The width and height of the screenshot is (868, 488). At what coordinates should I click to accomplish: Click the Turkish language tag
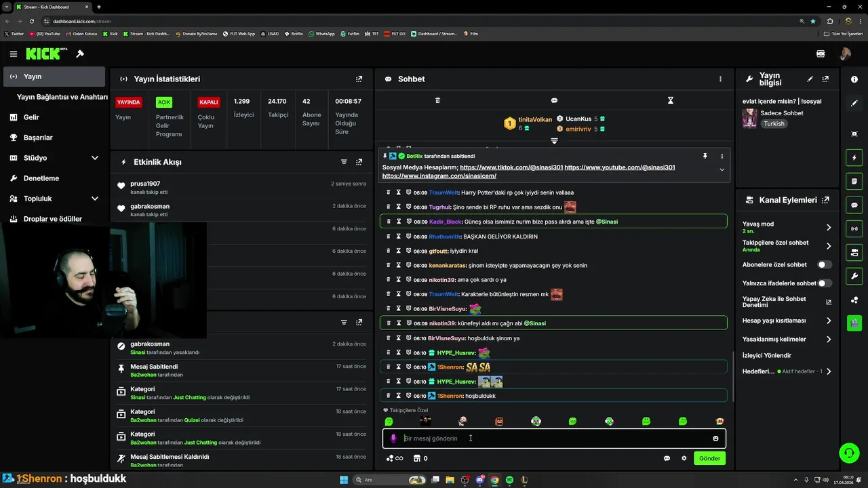[x=774, y=124]
